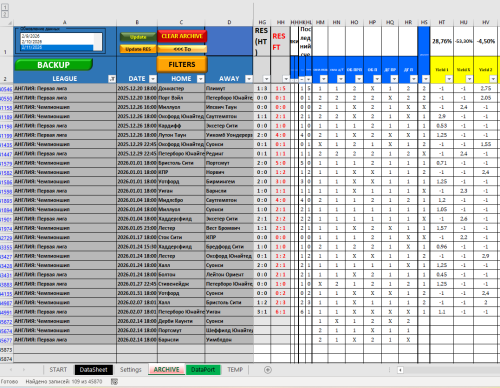Click cell with team 'Стивенейдж'
Image resolution: width=500 pixels, height=388 pixels.
click(x=181, y=284)
